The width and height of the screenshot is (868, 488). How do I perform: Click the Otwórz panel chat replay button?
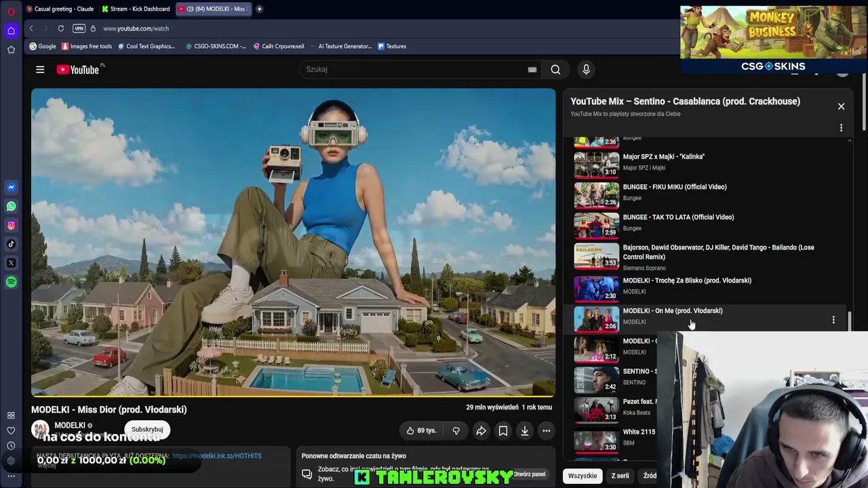pos(529,474)
